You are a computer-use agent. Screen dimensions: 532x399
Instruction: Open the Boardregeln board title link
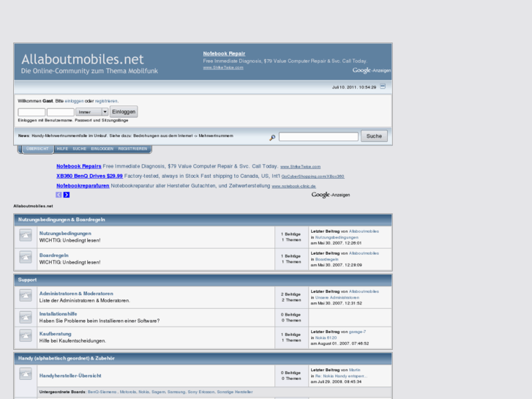[54, 256]
